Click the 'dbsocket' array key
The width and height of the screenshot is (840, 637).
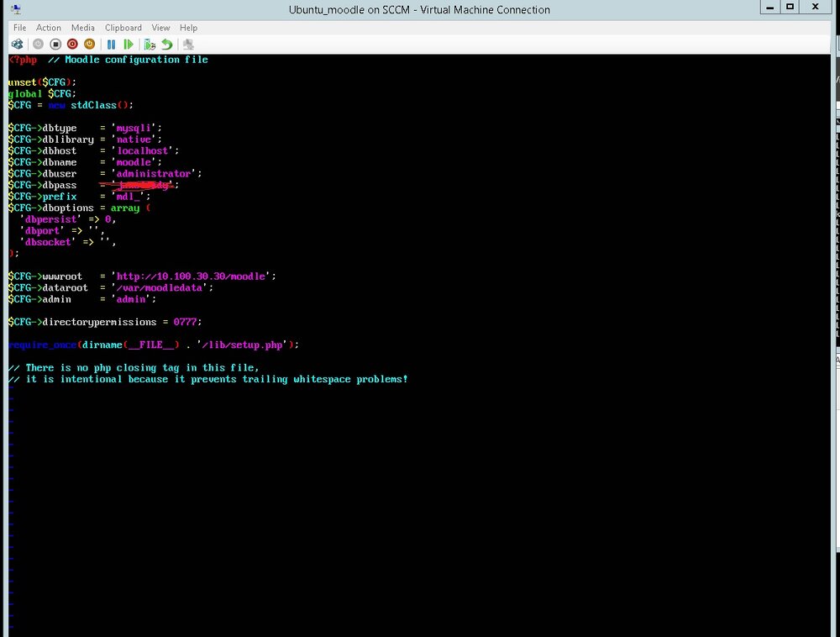[x=48, y=242]
